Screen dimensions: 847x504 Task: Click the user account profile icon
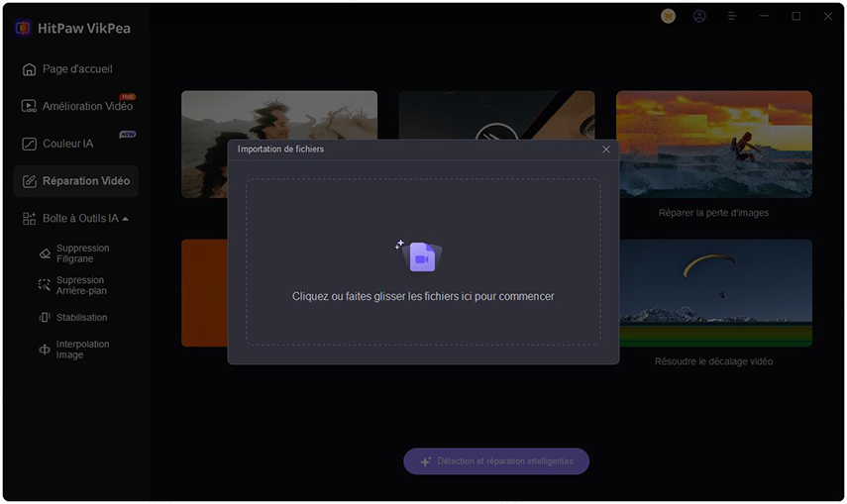(x=700, y=17)
